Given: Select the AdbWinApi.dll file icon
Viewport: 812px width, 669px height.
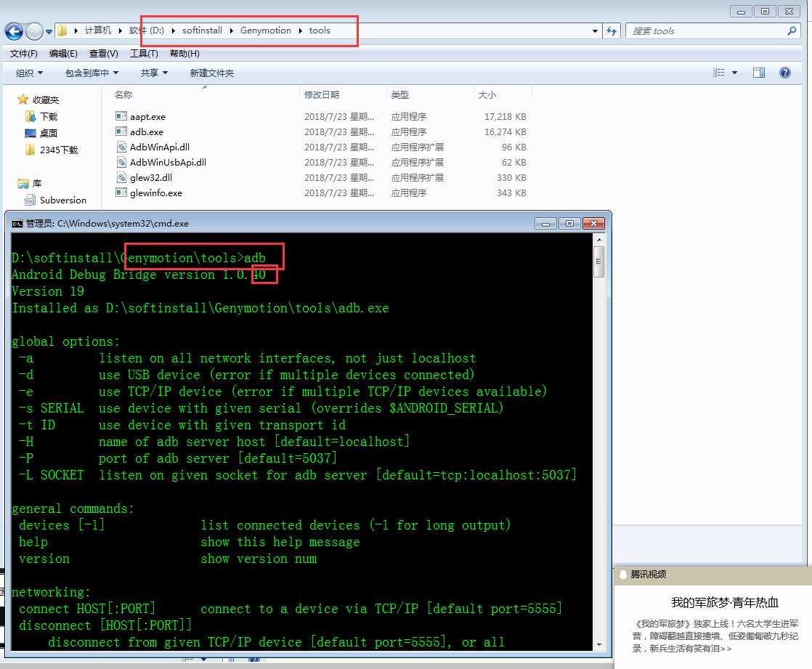Looking at the screenshot, I should tap(121, 147).
